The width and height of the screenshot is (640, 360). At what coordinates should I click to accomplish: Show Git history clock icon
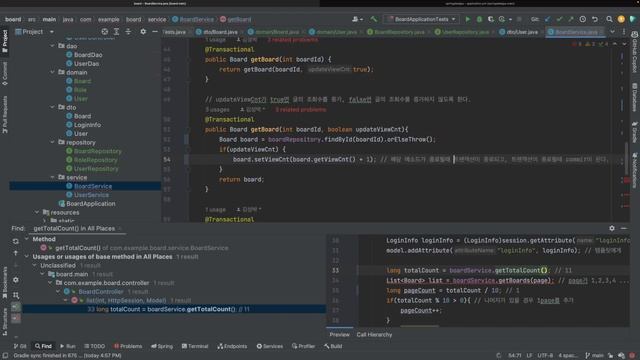coord(582,19)
